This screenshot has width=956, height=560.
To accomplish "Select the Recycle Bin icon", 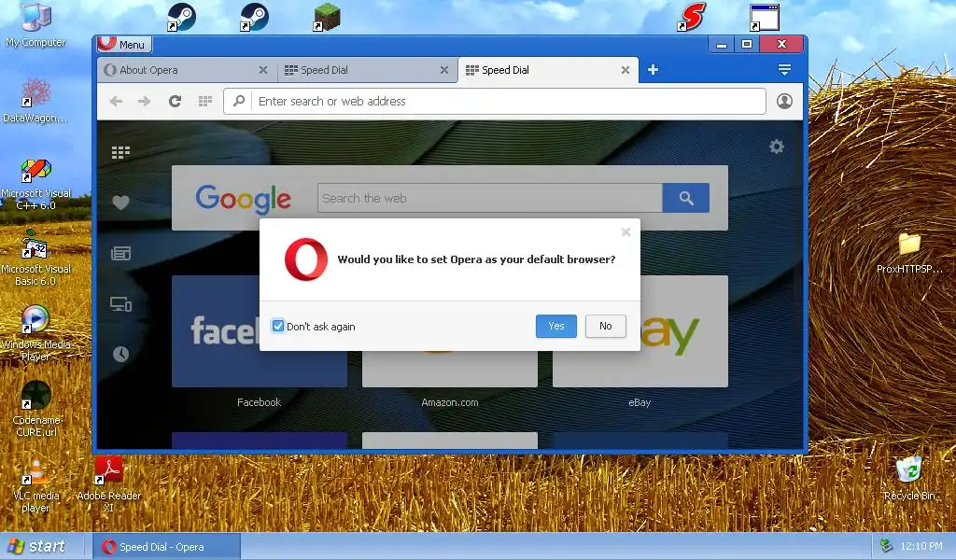I will pyautogui.click(x=909, y=480).
